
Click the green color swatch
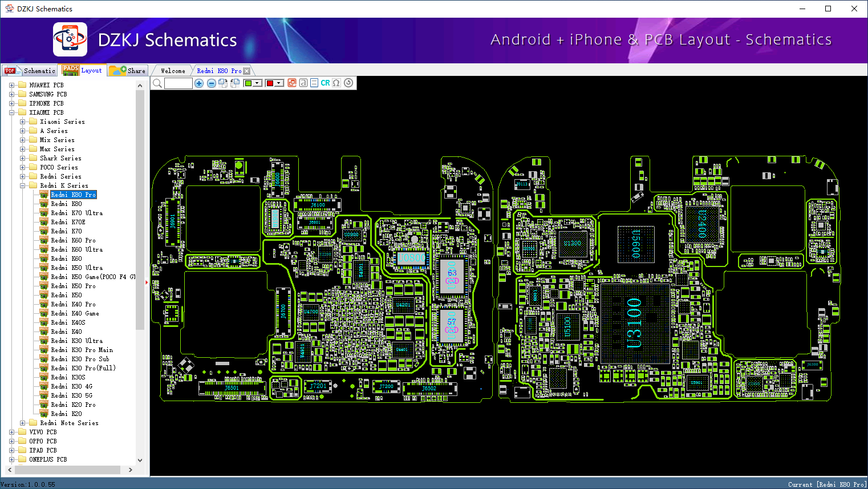tap(248, 83)
